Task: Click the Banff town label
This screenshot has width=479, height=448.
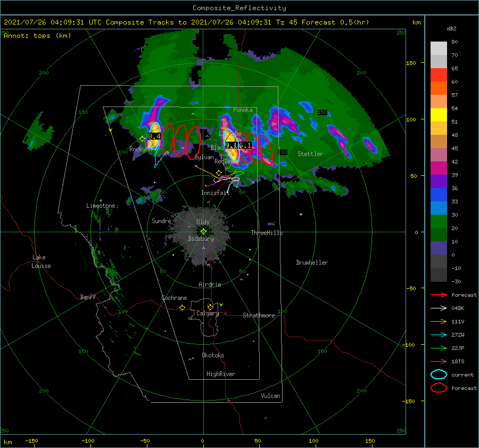Action: (x=88, y=297)
